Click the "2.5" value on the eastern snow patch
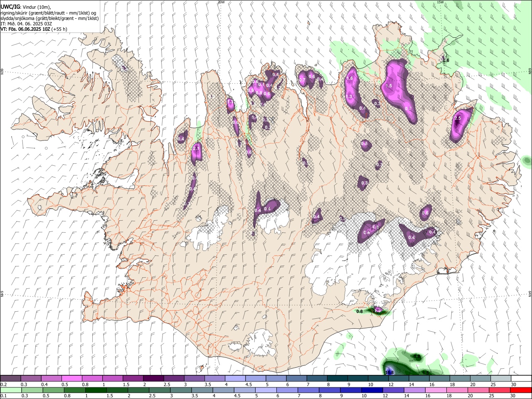Viewport: 532px width, 399px height. (458, 118)
